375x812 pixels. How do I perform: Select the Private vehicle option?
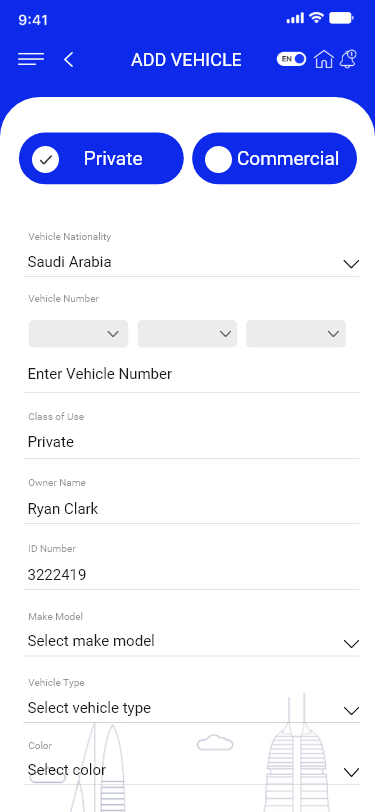click(102, 158)
